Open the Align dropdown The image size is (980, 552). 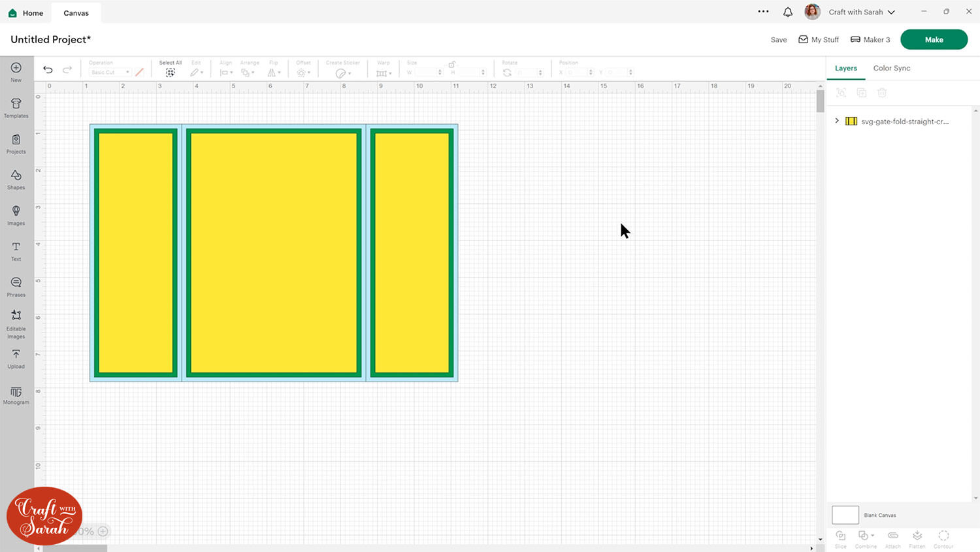[x=226, y=73]
